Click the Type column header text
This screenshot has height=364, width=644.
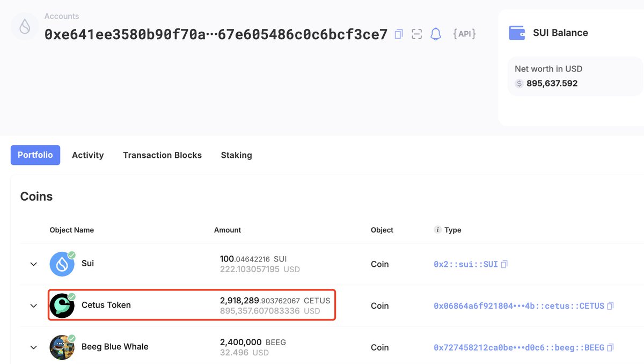tap(453, 230)
